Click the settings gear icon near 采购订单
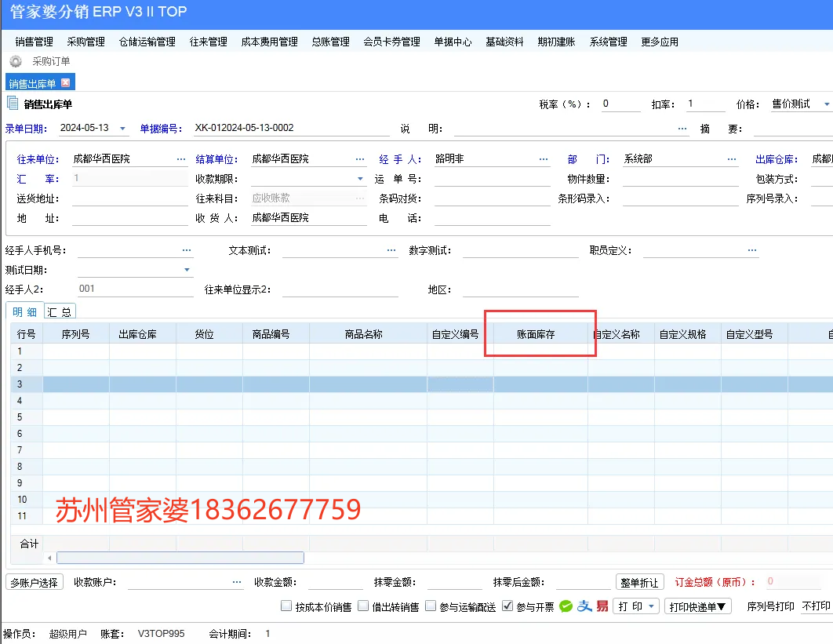Screen dimensions: 833x644 click(x=15, y=61)
